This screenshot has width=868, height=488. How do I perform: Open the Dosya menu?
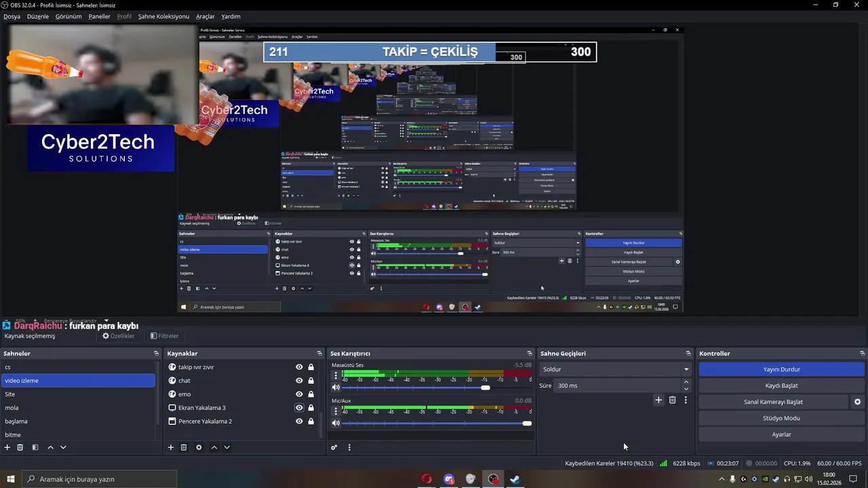click(x=12, y=16)
